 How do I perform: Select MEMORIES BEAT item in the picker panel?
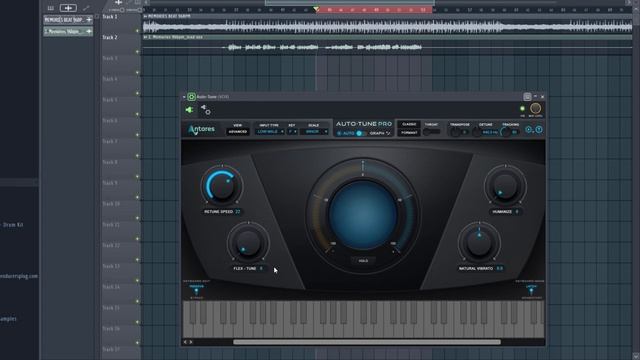68,20
